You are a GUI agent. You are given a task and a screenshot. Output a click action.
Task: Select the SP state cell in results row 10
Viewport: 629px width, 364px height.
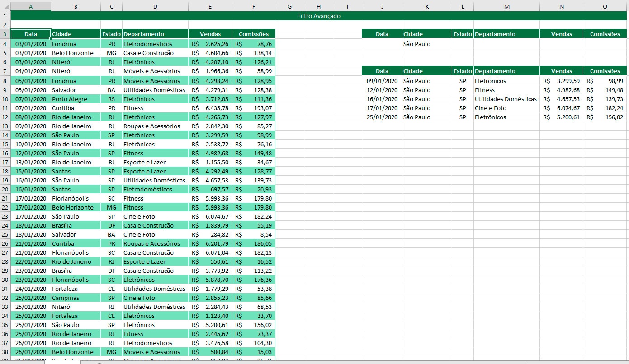point(463,99)
